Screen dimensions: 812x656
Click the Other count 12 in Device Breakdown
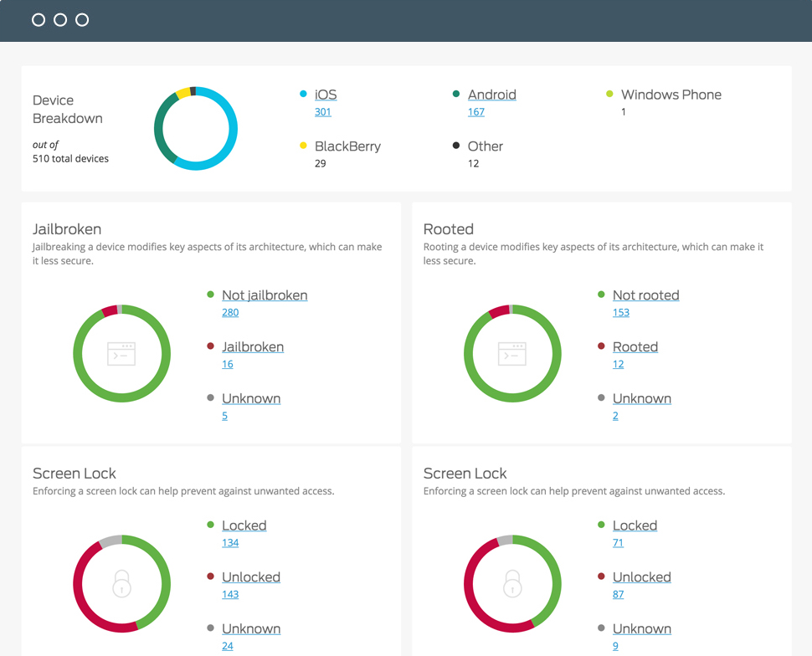pos(473,164)
